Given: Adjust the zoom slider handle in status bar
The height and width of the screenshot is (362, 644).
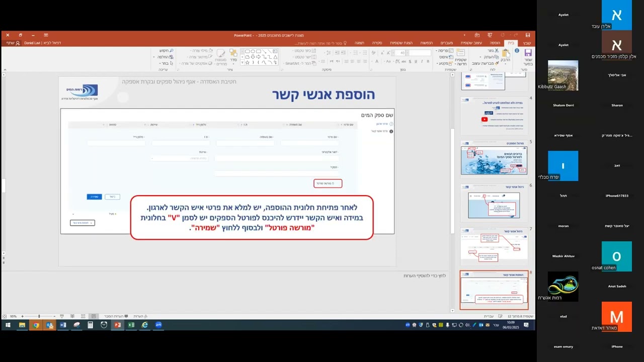Looking at the screenshot, I should pyautogui.click(x=39, y=316).
